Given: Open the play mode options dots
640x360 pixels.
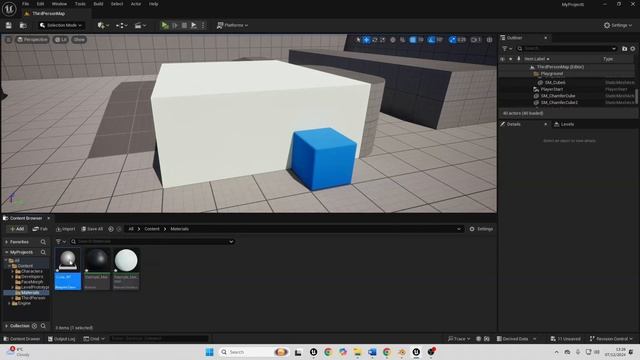Looking at the screenshot, I should coord(203,25).
